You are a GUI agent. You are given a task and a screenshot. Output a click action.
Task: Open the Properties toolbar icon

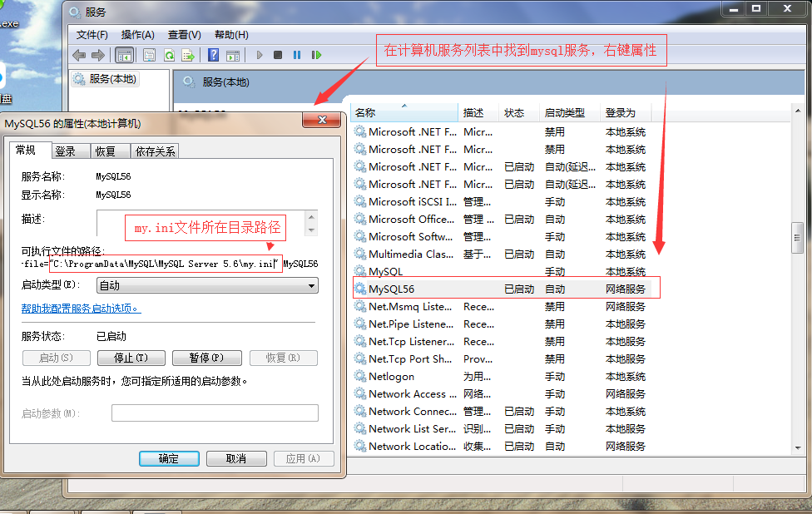point(149,55)
